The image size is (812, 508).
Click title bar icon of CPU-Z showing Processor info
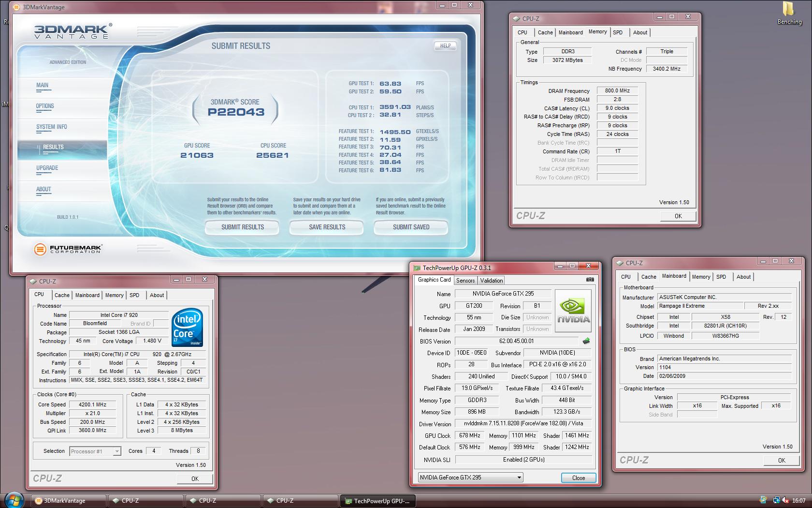(x=33, y=281)
